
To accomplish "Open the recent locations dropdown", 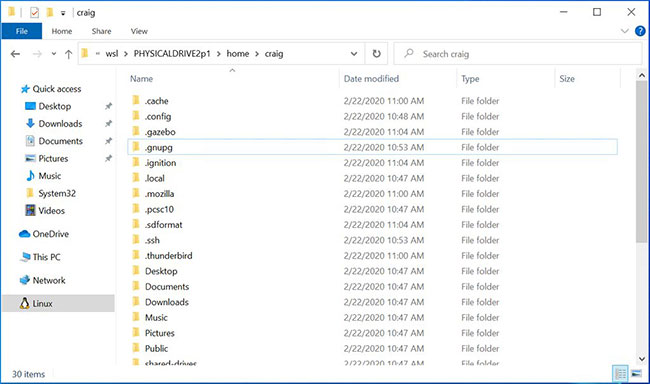I will 54,53.
